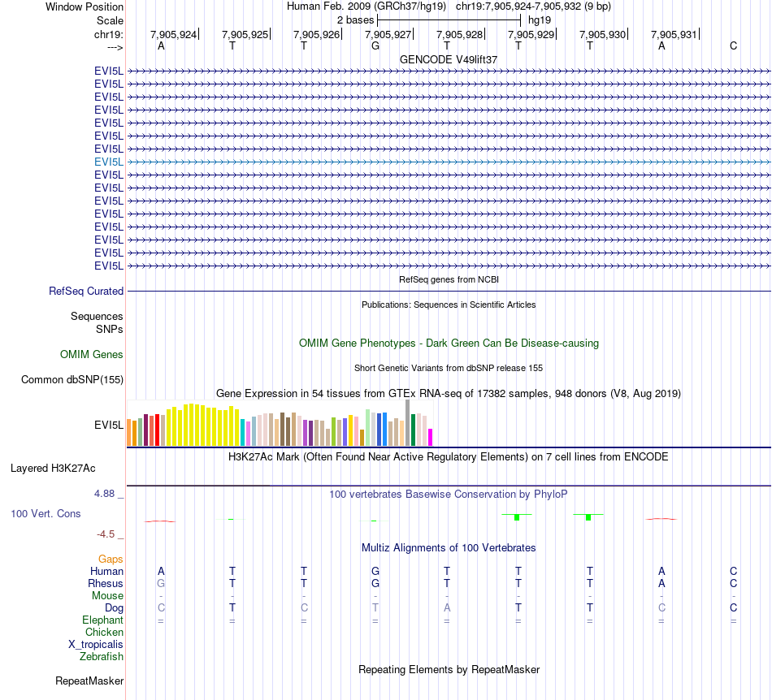Viewport: 772px width, 700px height.
Task: Click the 7,905,927 position tick label
Action: point(388,34)
